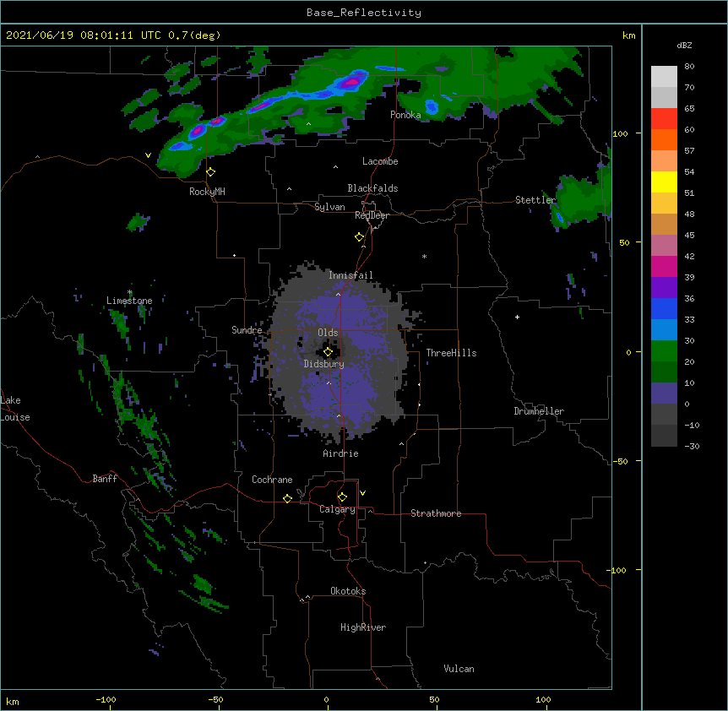Click the Limestone label

coord(129,301)
